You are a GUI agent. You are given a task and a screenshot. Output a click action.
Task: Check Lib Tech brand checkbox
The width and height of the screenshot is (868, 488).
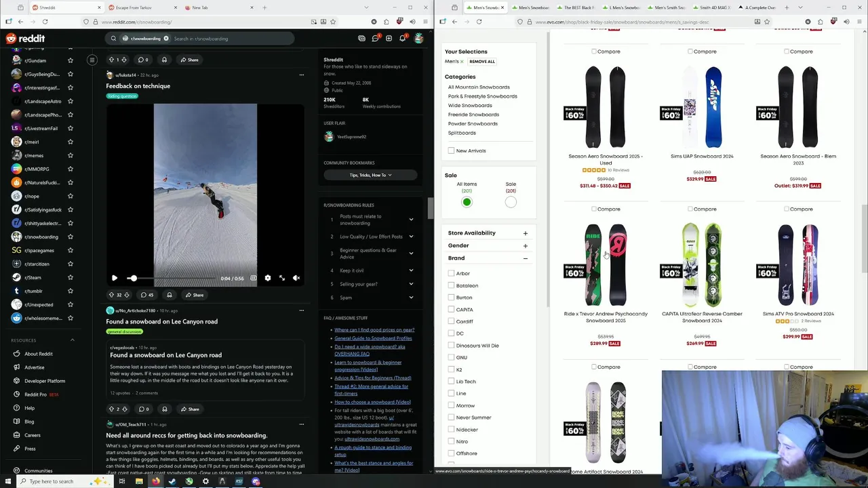pos(451,382)
